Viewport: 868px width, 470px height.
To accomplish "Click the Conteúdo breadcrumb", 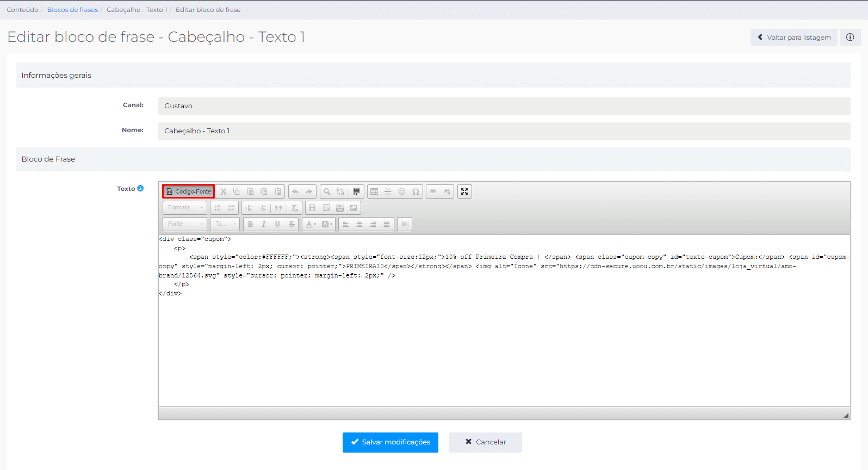I will click(22, 10).
